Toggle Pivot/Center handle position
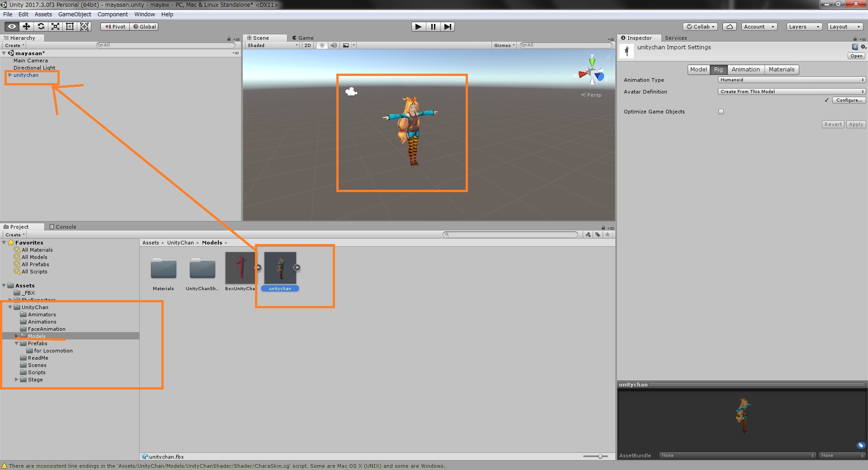 coord(115,27)
